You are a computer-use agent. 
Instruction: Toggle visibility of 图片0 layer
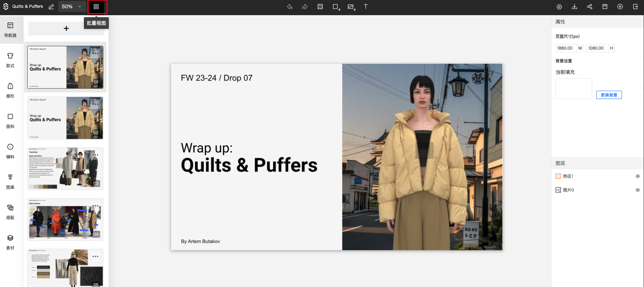638,190
